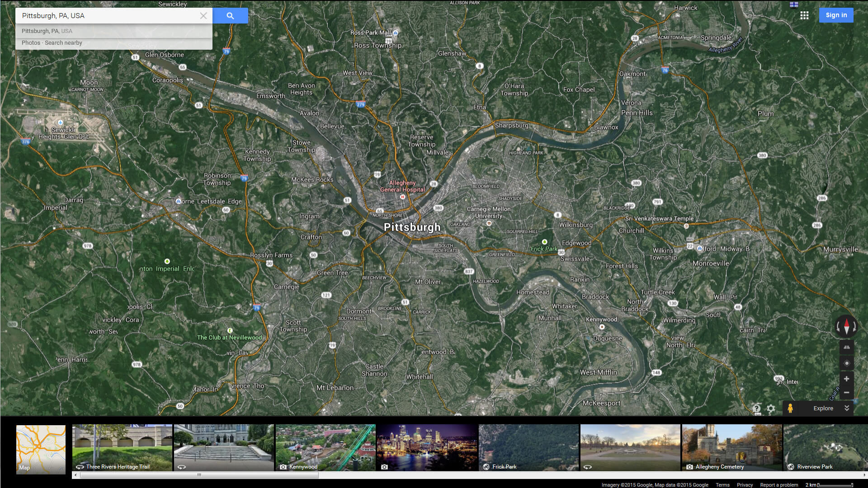Collapse the Explore panel chevron
Screen dimensions: 868x488
847,408
